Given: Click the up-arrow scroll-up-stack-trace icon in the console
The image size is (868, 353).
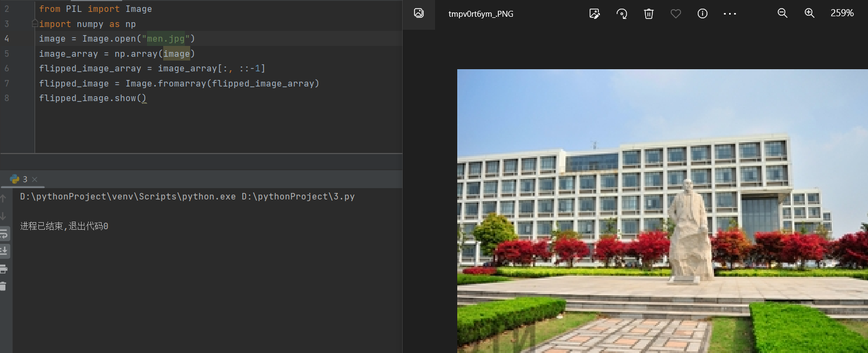Looking at the screenshot, I should tap(3, 198).
